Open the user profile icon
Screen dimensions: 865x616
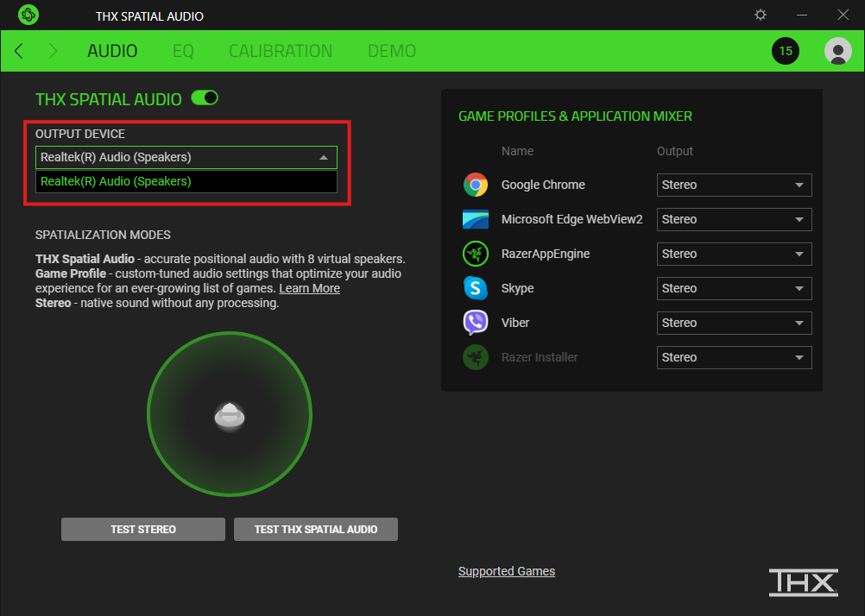[837, 51]
